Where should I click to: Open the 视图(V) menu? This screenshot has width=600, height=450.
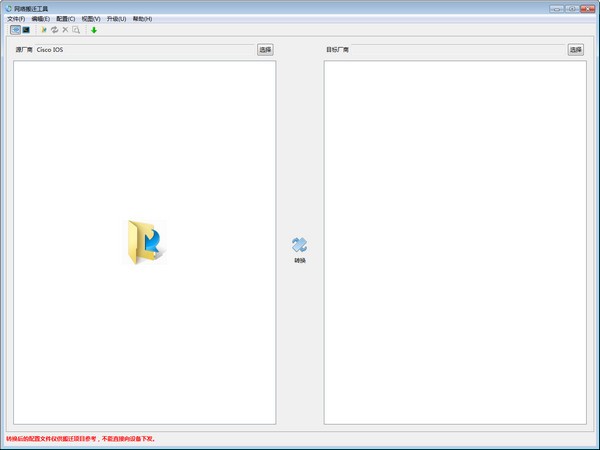pos(91,19)
